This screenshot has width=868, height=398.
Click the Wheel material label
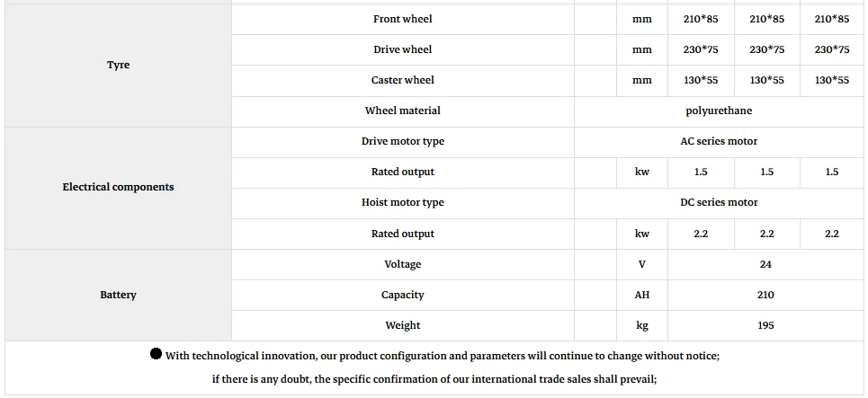click(402, 111)
